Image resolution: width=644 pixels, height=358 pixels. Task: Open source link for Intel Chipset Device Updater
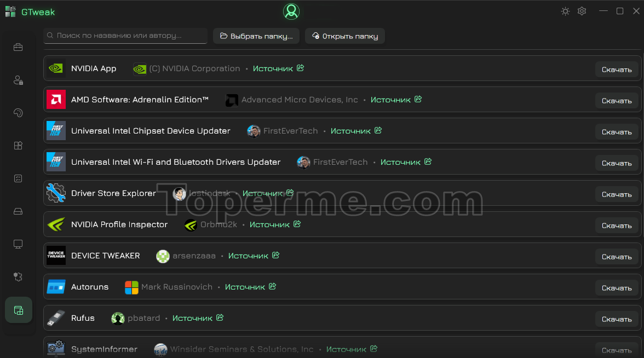356,131
